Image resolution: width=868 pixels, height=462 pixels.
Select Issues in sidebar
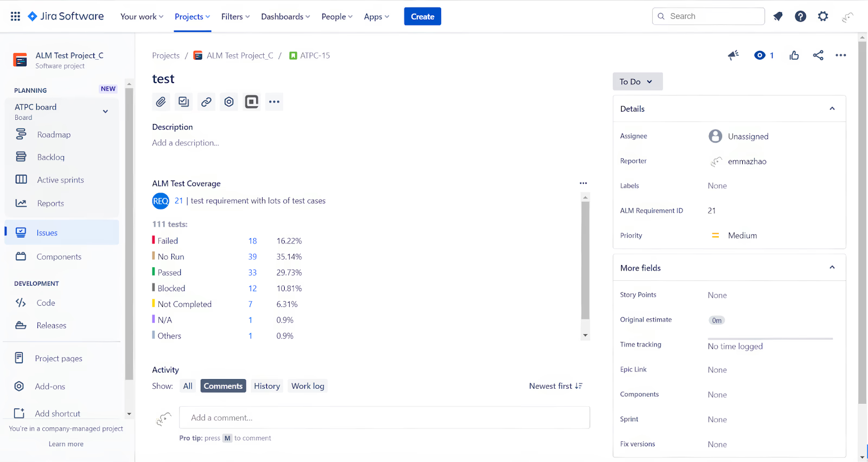click(62, 233)
